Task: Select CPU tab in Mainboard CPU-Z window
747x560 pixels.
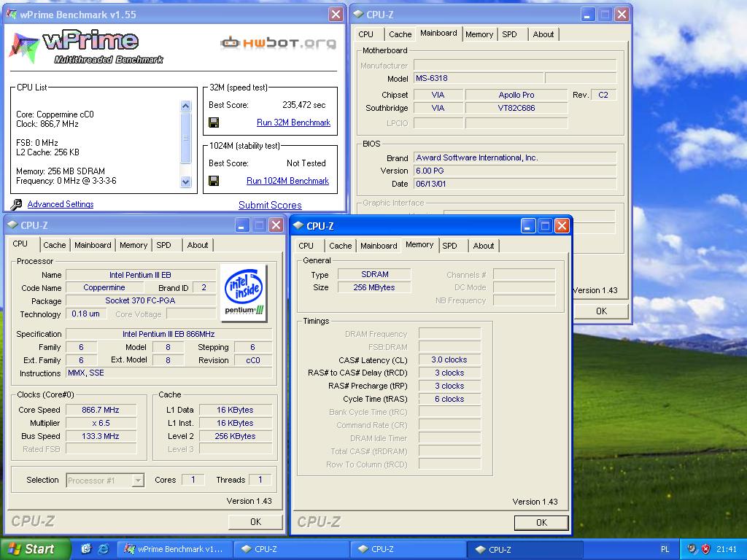Action: click(366, 34)
